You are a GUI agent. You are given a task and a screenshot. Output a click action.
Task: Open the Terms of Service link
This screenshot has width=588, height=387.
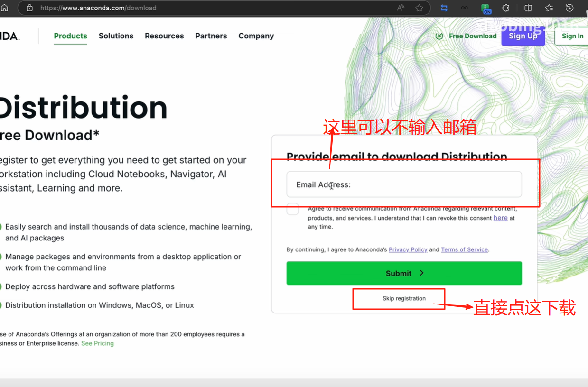click(465, 249)
